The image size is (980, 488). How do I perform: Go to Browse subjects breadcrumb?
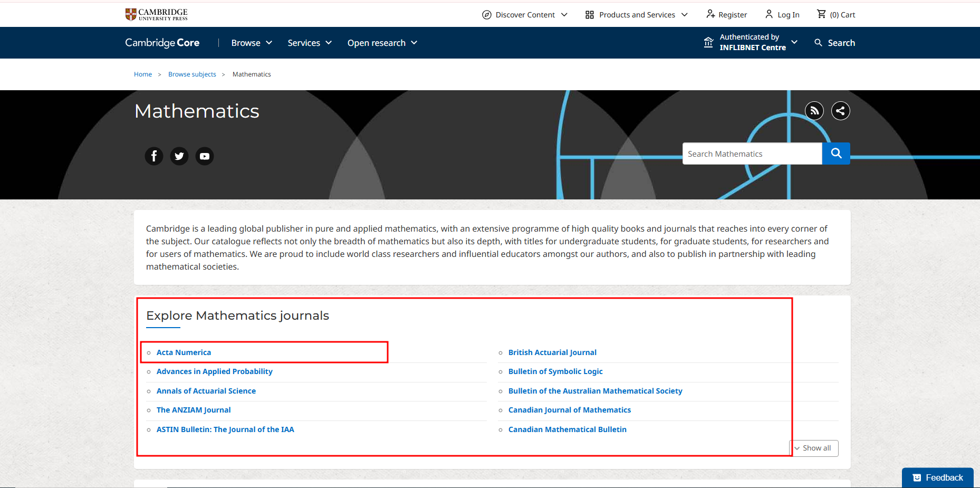(x=192, y=74)
